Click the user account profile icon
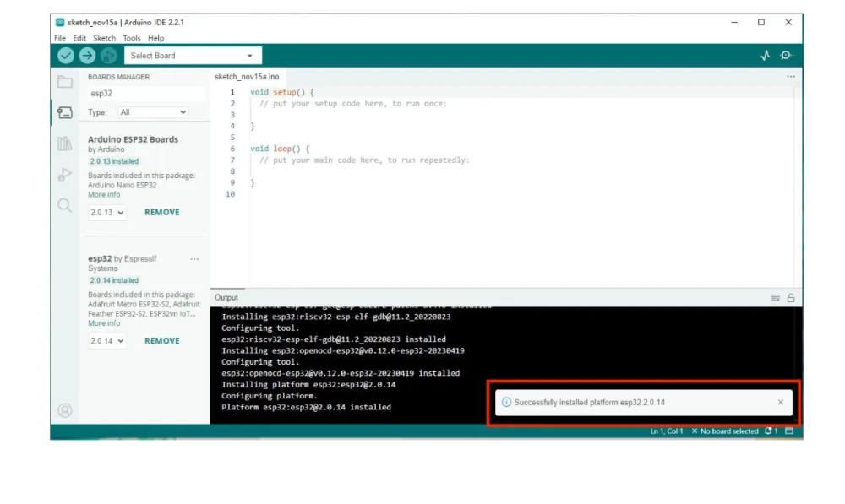Image resolution: width=845 pixels, height=504 pixels. 65,411
